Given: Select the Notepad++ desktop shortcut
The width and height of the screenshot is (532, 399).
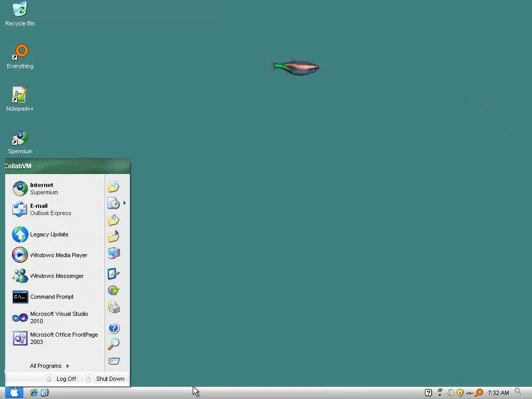Looking at the screenshot, I should tap(20, 99).
